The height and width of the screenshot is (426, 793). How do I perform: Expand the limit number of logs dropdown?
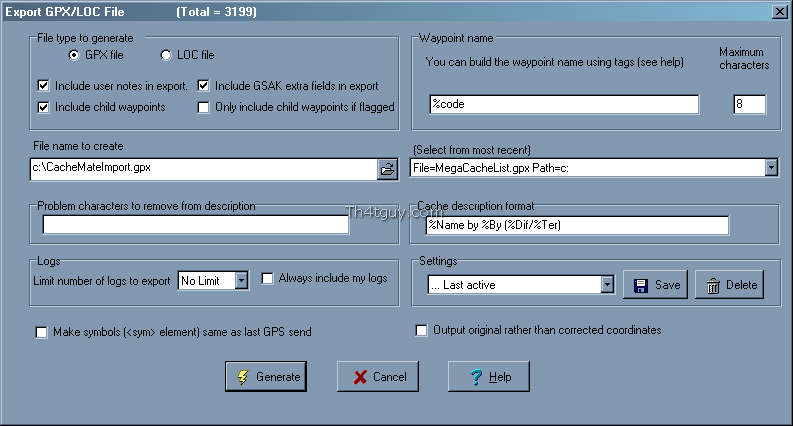click(x=241, y=281)
